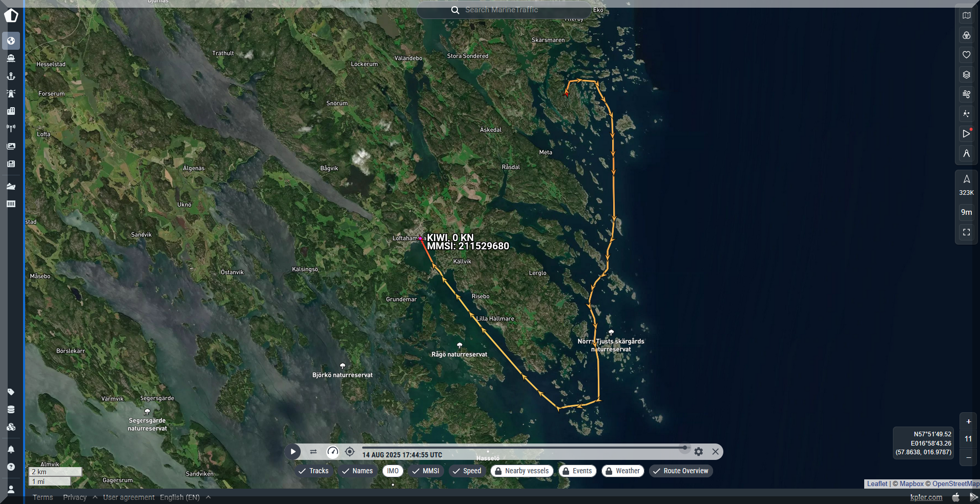The height and width of the screenshot is (504, 980).
Task: Enter fullscreen map mode
Action: [966, 232]
